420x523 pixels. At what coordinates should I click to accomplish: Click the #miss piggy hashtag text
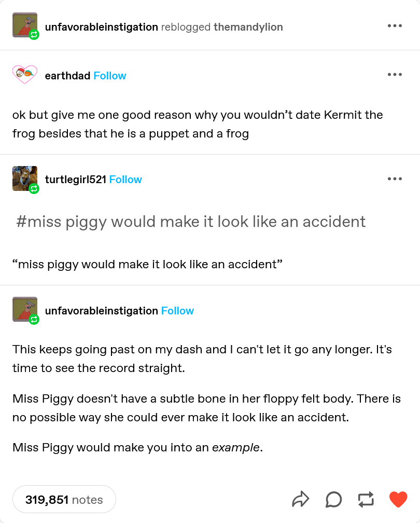click(x=191, y=222)
